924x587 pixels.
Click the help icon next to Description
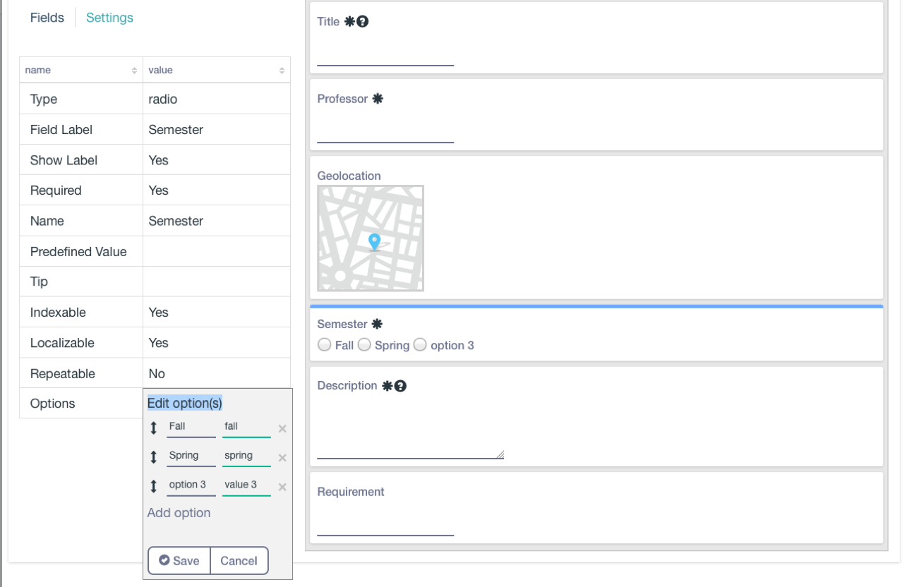pos(400,386)
